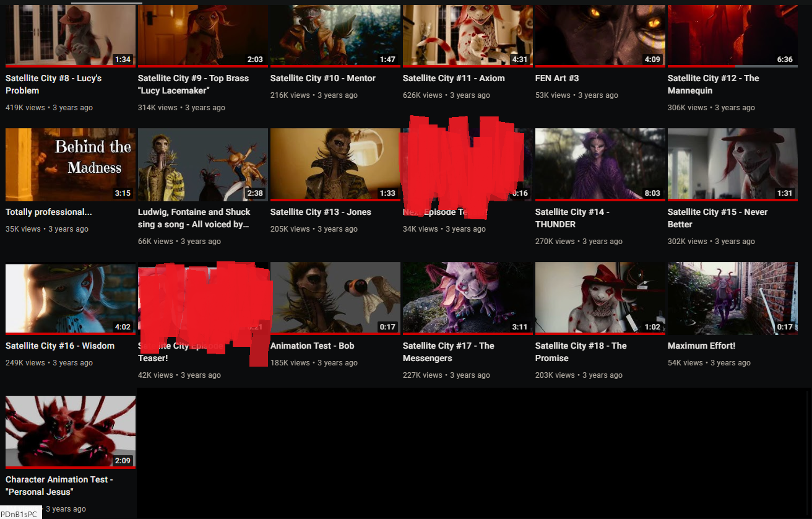Click the 54K views text under Maximum Effort!
Image resolution: width=812 pixels, height=519 pixels.
point(685,363)
